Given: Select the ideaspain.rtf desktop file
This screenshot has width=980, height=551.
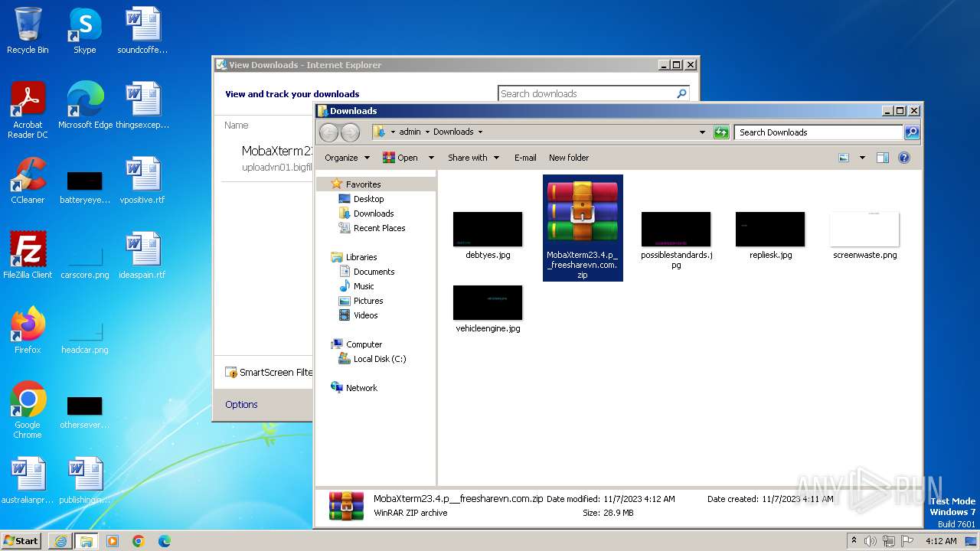Looking at the screenshot, I should tap(142, 255).
